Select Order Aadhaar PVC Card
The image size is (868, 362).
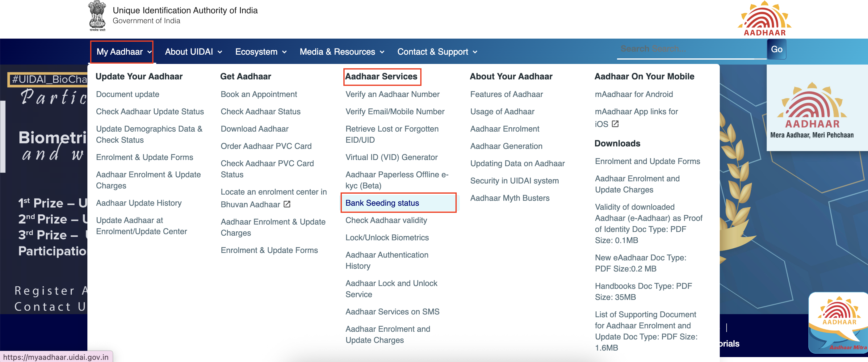(266, 146)
